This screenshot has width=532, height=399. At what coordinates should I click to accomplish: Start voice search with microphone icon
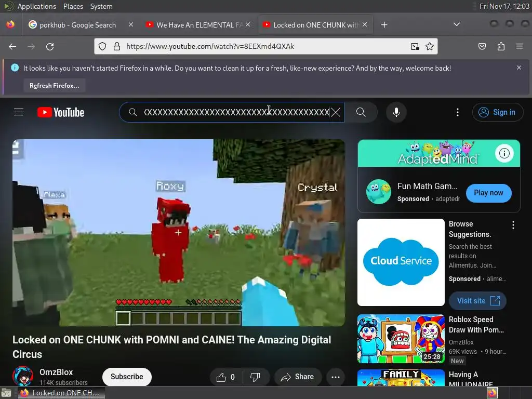[x=396, y=112]
